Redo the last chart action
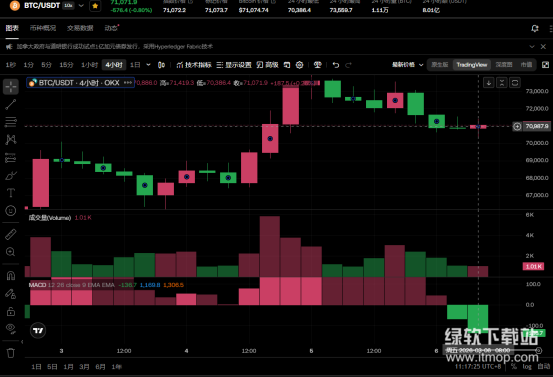Image resolution: width=553 pixels, height=377 pixels. tap(348, 65)
